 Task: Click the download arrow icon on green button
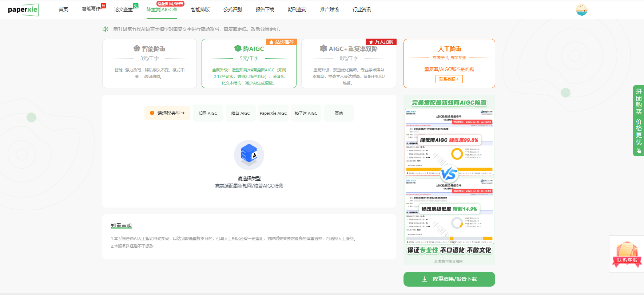click(x=425, y=279)
